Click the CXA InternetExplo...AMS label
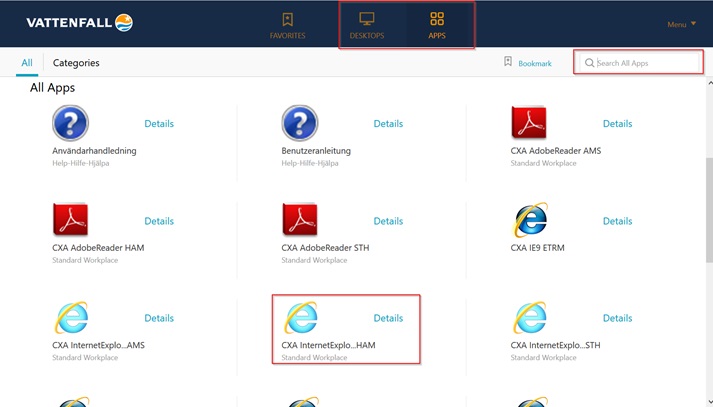 (98, 345)
